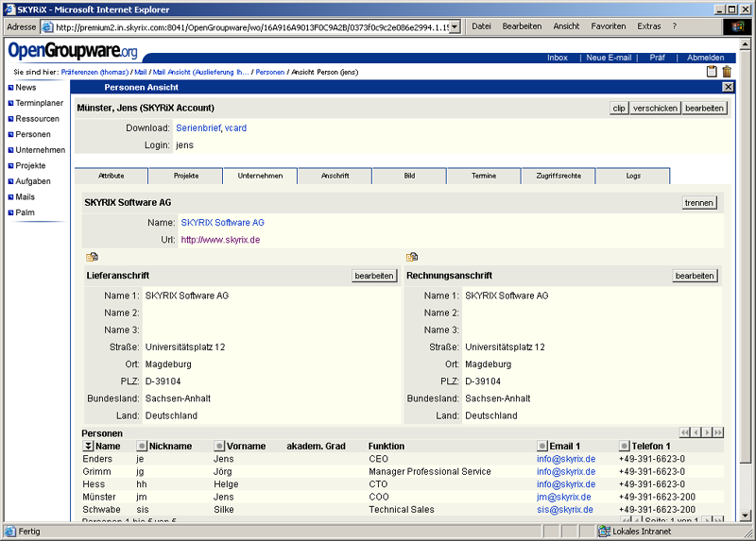Image resolution: width=756 pixels, height=541 pixels.
Task: Open the Inbox link
Action: click(x=558, y=58)
